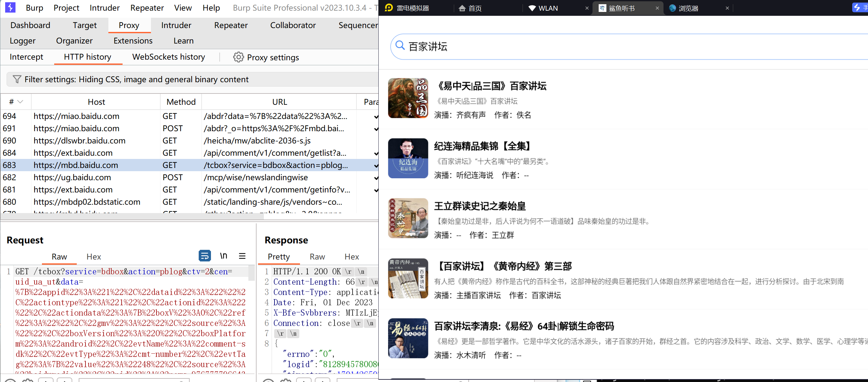Switch to the Repeater tool tab
This screenshot has height=382, width=868.
[231, 25]
